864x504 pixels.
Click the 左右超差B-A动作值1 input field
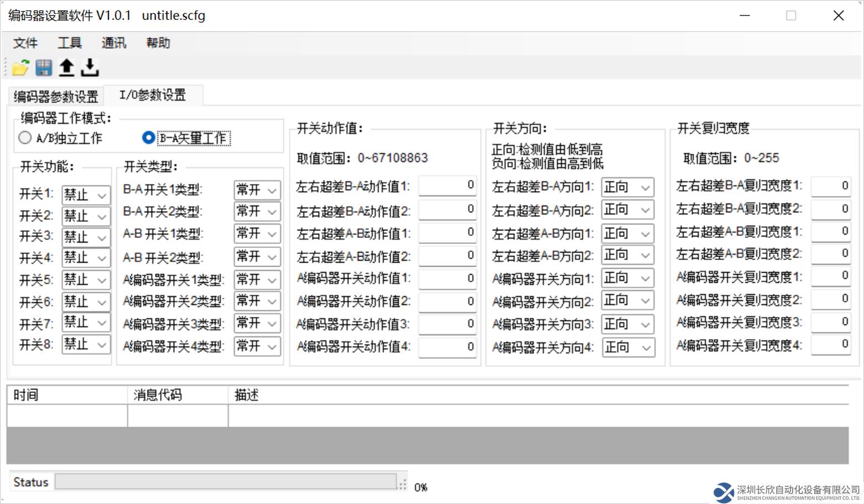click(447, 186)
